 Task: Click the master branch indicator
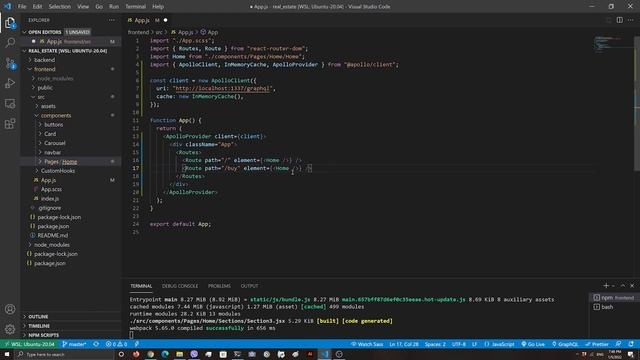(x=74, y=344)
